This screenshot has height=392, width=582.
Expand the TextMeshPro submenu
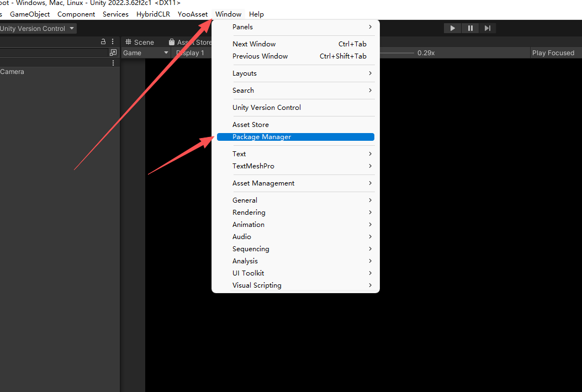[x=295, y=166]
